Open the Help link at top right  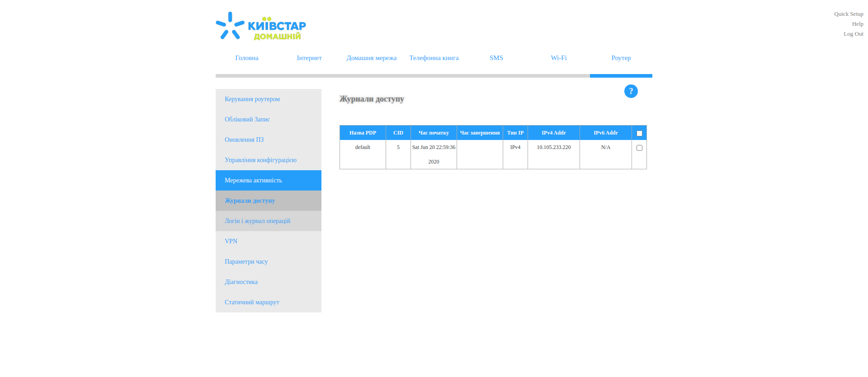click(x=857, y=24)
